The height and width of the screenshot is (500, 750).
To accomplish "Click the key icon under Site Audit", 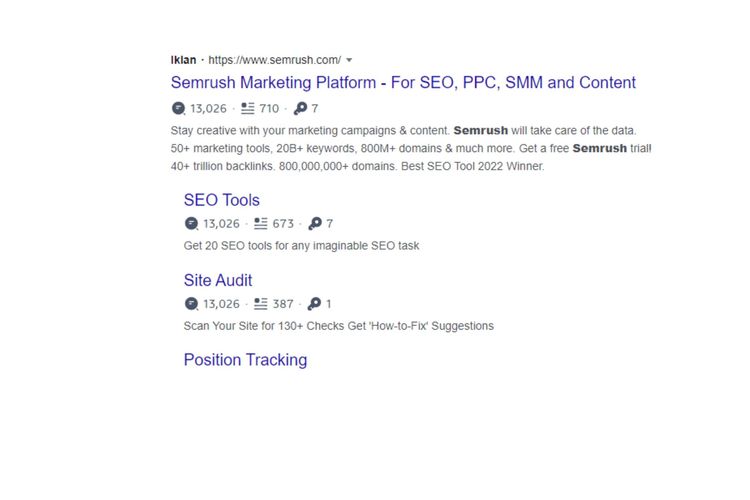I will [x=315, y=304].
